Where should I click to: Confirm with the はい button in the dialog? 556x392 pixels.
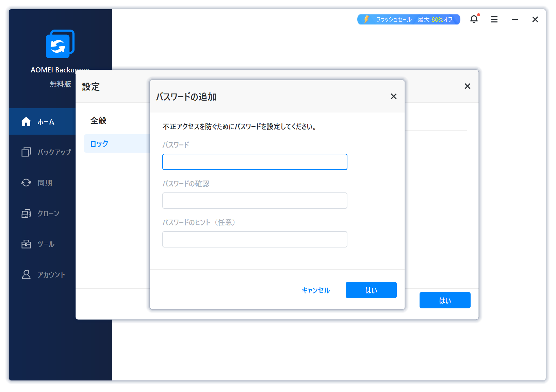pyautogui.click(x=371, y=290)
